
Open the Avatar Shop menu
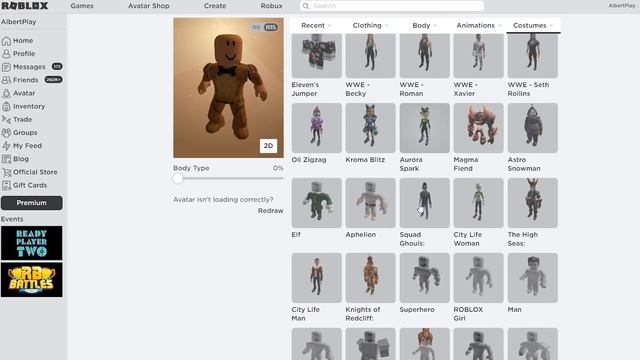click(149, 6)
